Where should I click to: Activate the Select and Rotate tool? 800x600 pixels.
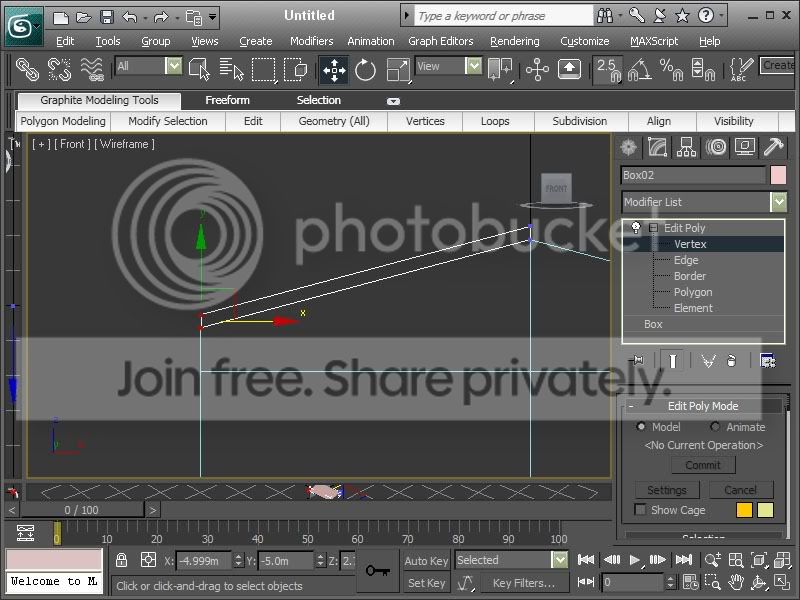coord(365,70)
